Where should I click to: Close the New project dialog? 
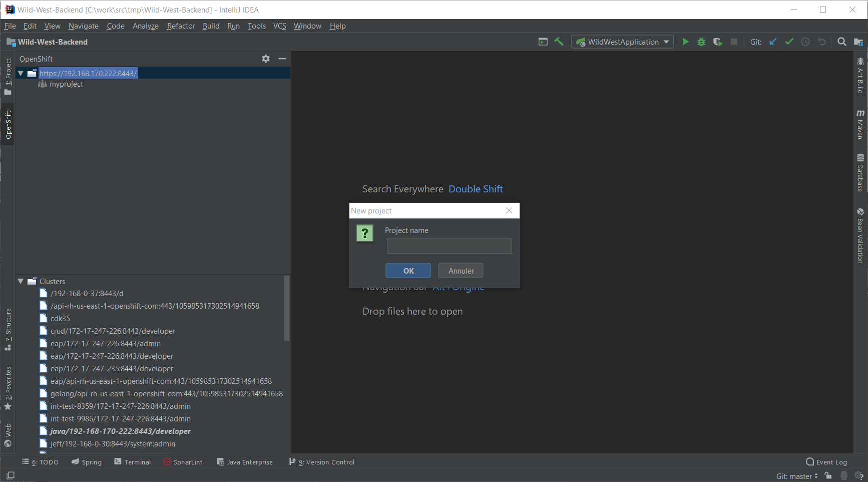coord(509,210)
